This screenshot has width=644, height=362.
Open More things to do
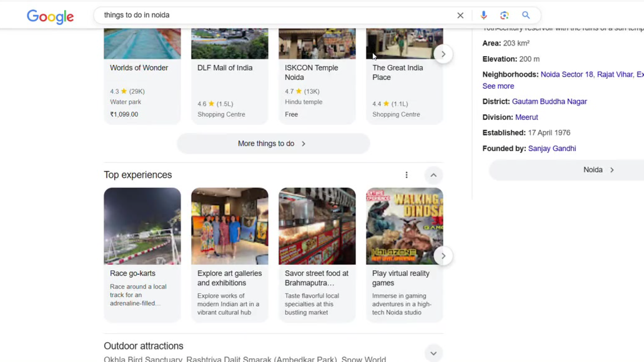(x=273, y=144)
